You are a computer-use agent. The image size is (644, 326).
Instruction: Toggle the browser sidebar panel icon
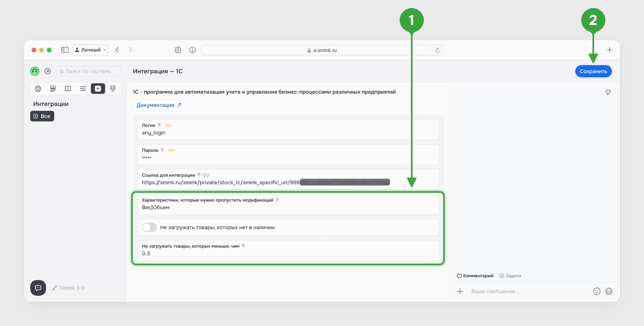(64, 50)
